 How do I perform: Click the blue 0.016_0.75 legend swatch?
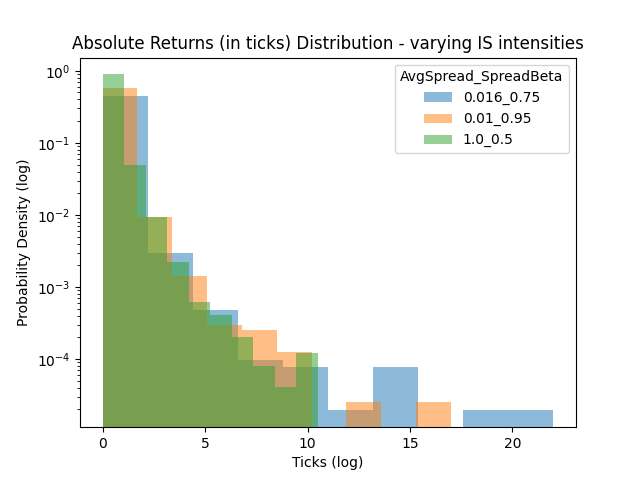(438, 98)
